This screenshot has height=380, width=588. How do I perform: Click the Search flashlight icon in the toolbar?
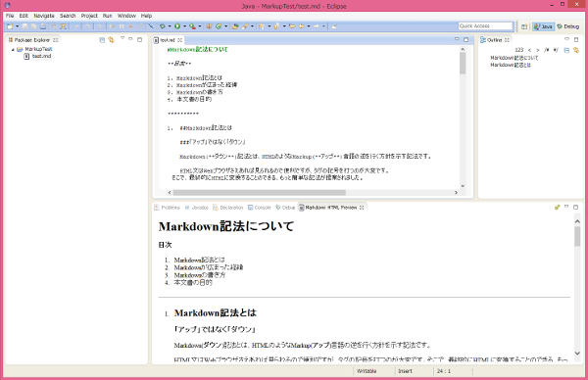(244, 26)
